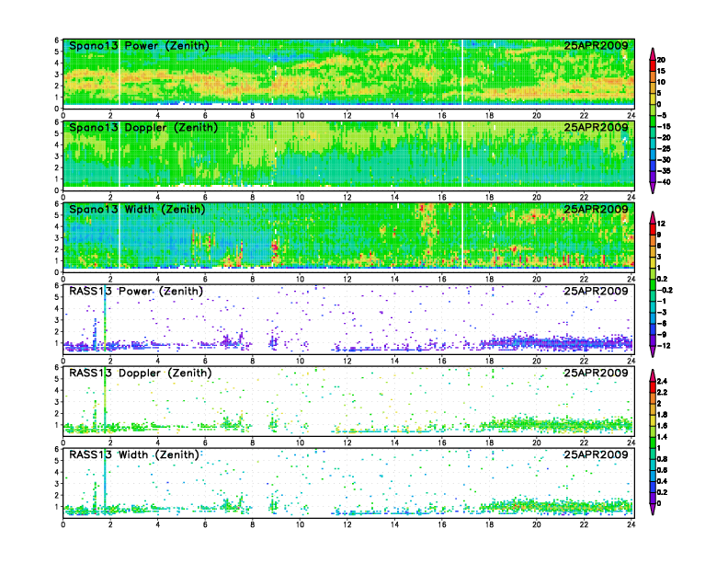
Task: Click x-axis tick 20 under RASS13 Doppler panel
Action: click(537, 442)
